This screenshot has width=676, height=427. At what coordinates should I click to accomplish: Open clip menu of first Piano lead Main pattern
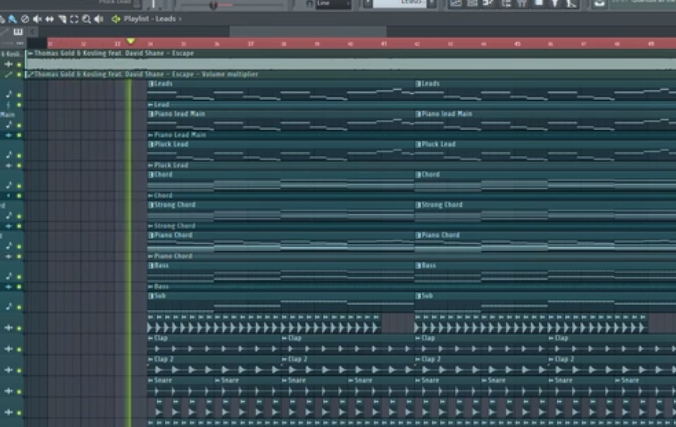tap(151, 114)
